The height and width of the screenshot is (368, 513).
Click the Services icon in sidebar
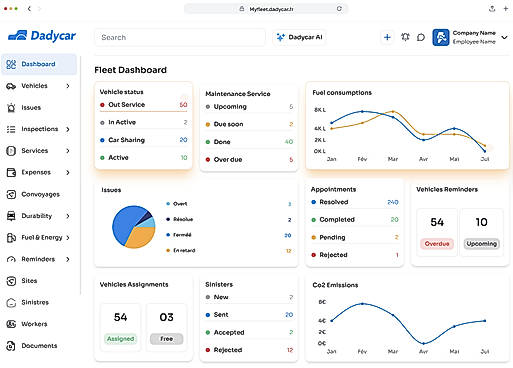pos(11,151)
